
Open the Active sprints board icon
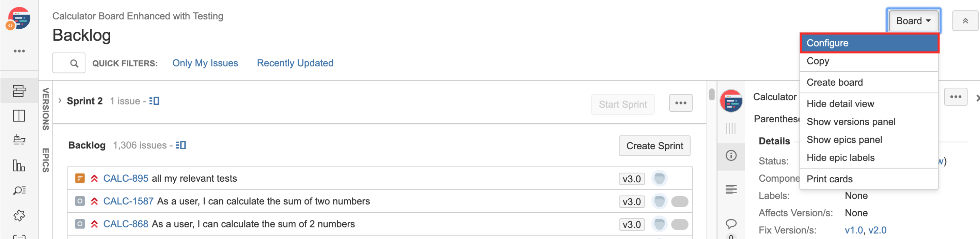pos(19,115)
